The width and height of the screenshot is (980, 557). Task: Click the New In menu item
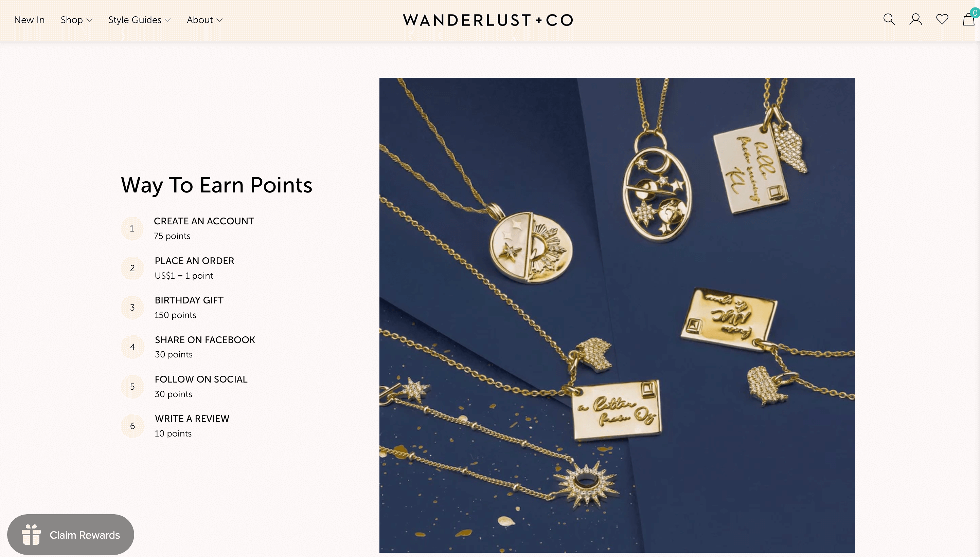tap(29, 19)
